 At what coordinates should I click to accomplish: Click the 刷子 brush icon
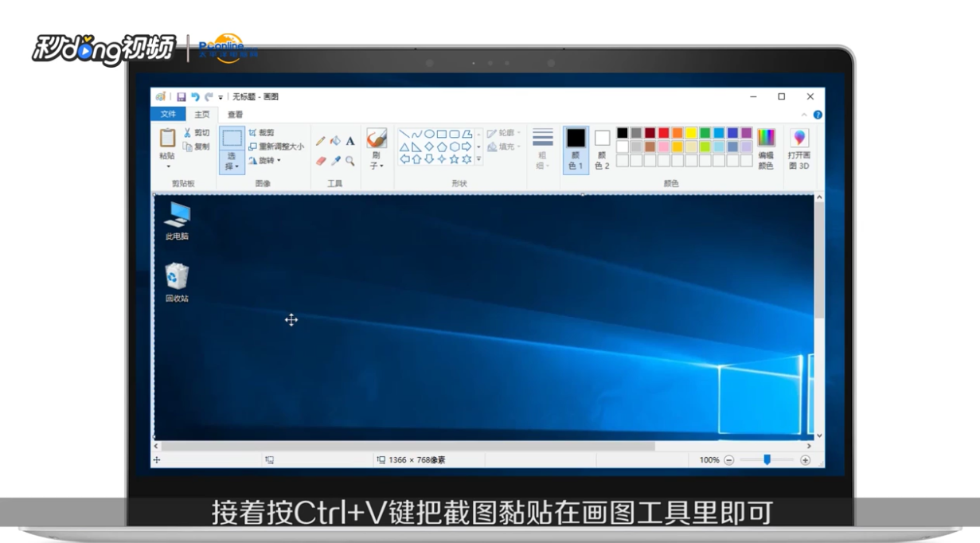377,138
